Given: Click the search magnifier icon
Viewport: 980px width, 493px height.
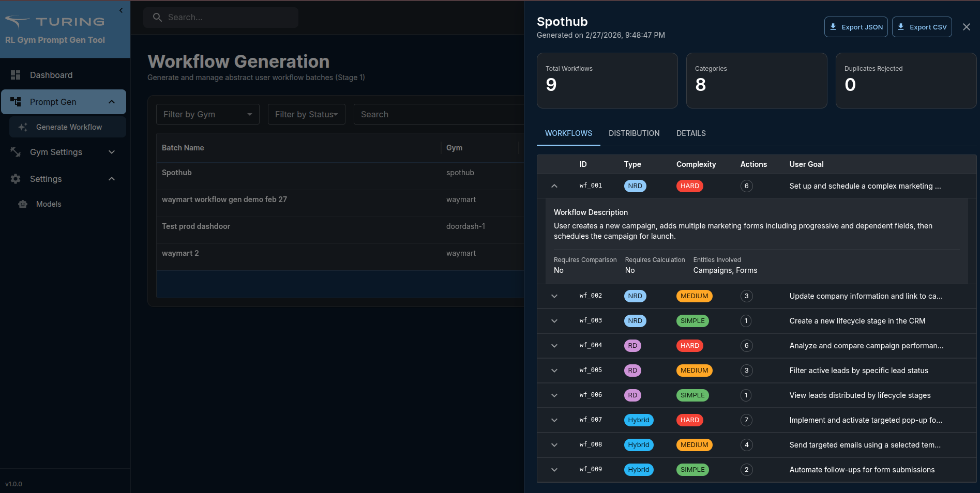Looking at the screenshot, I should [x=157, y=17].
